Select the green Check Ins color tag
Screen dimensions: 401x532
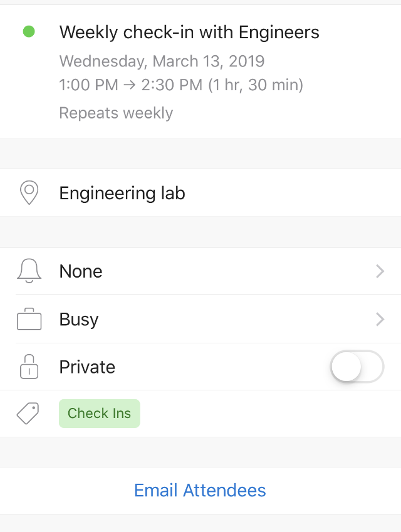99,414
